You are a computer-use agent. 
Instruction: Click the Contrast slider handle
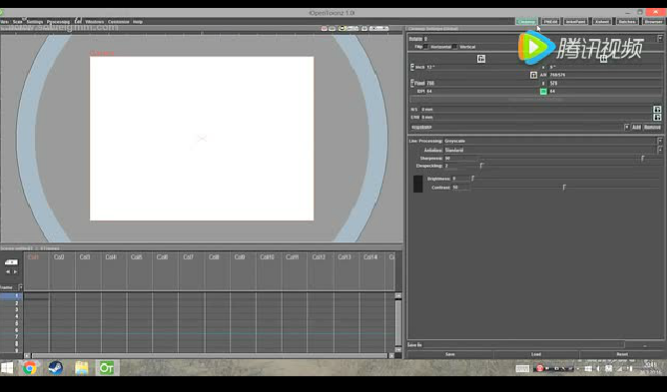pyautogui.click(x=564, y=187)
